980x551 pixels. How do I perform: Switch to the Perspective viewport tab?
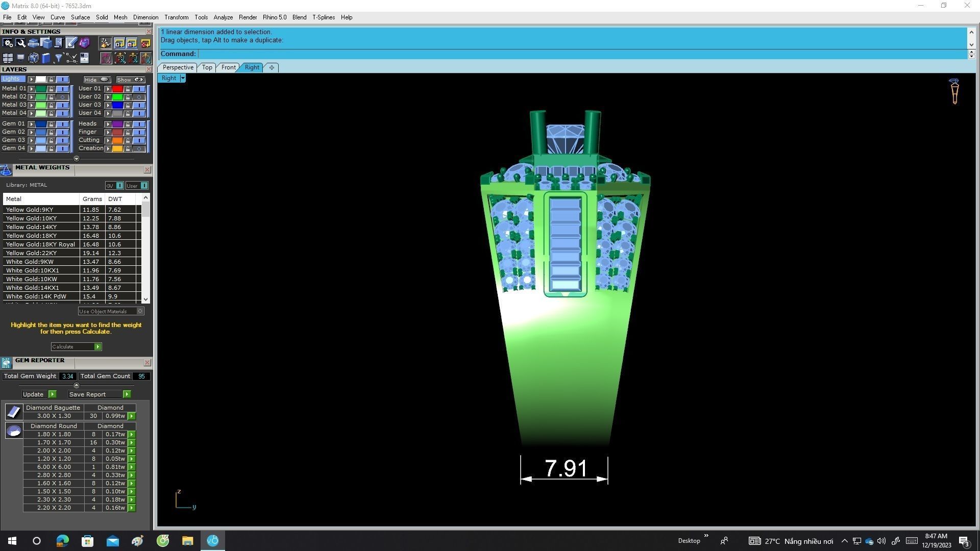[x=178, y=67]
